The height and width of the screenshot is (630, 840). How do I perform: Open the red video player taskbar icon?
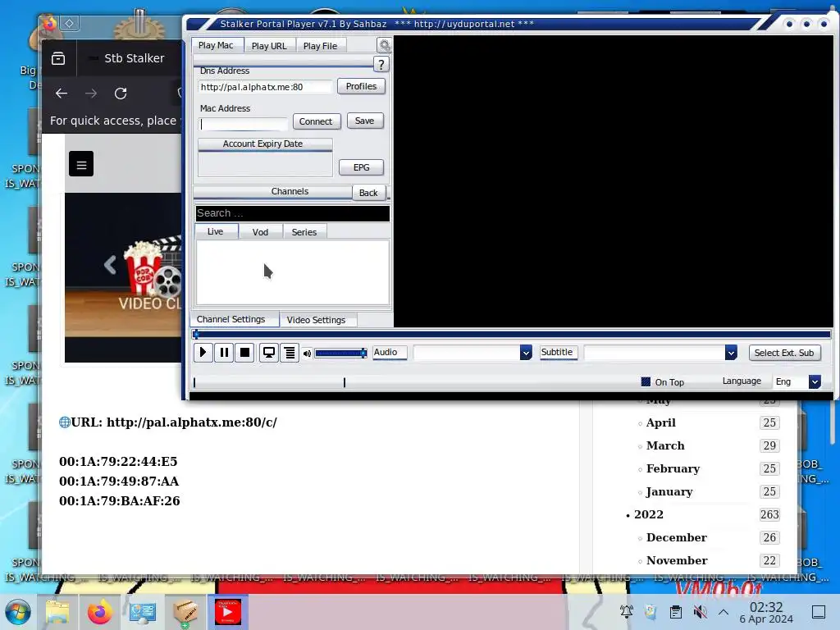pyautogui.click(x=228, y=612)
